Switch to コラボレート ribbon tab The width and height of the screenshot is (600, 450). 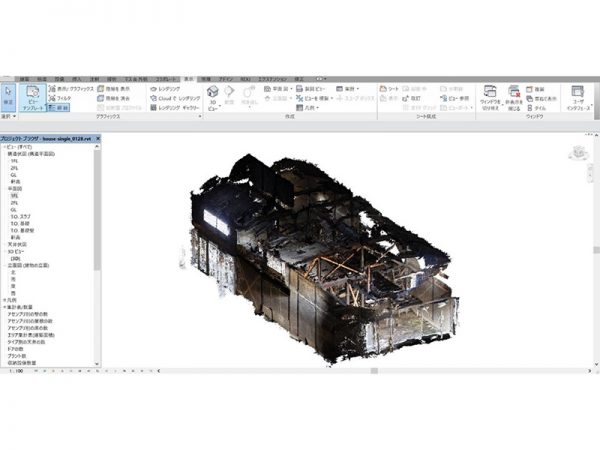point(166,79)
